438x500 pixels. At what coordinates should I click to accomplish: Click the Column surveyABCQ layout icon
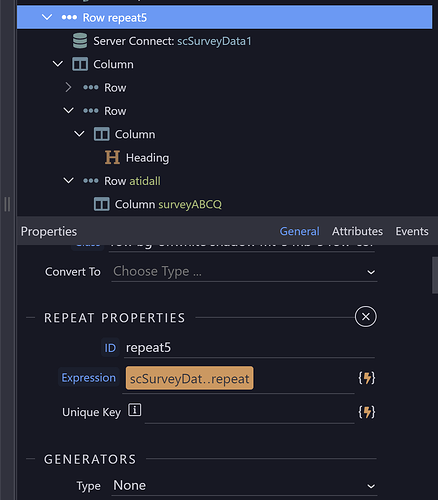(101, 204)
